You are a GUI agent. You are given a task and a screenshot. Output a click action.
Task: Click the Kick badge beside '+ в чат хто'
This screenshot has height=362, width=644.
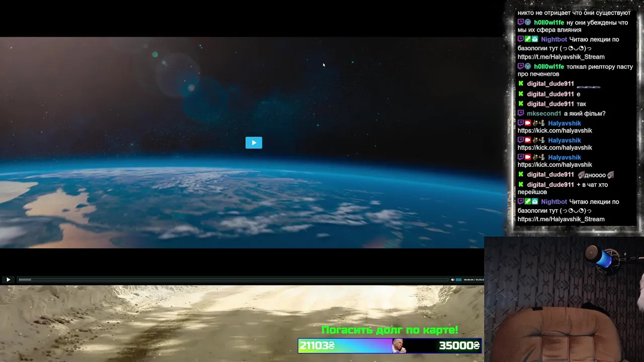pos(521,185)
